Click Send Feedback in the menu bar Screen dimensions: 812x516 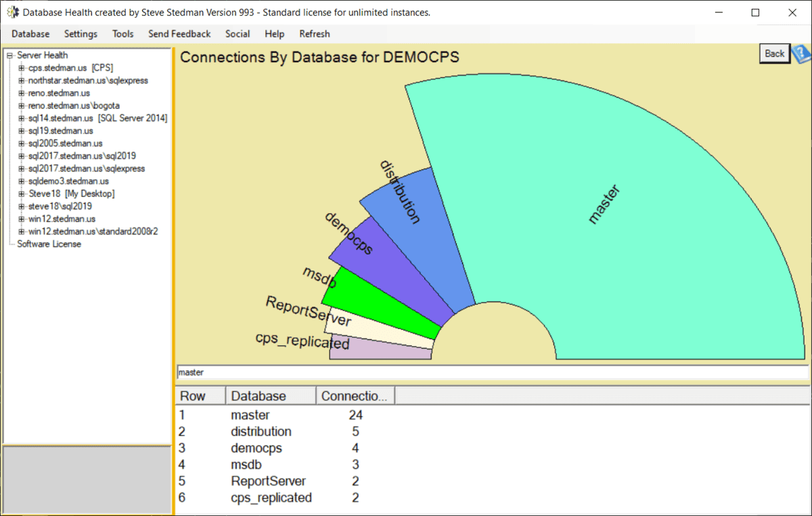179,34
